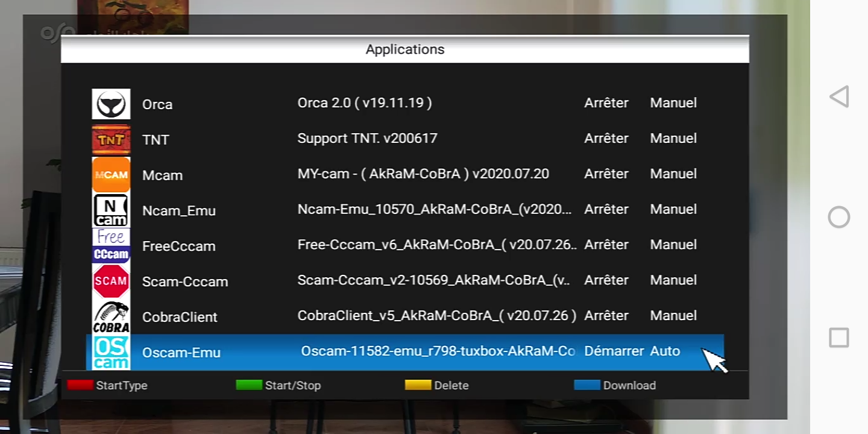Click the Oscam-11582-emu_r798 description text
868x434 pixels.
coord(438,351)
